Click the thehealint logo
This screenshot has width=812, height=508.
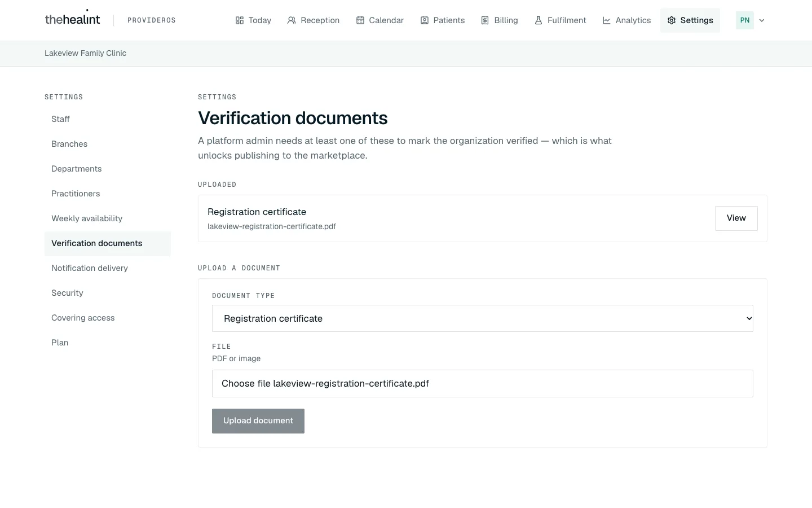[x=72, y=19]
